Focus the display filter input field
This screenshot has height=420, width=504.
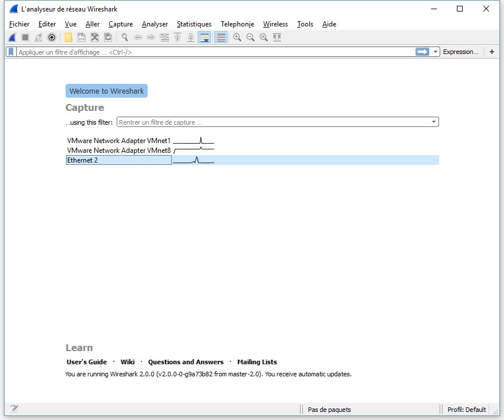pos(216,52)
